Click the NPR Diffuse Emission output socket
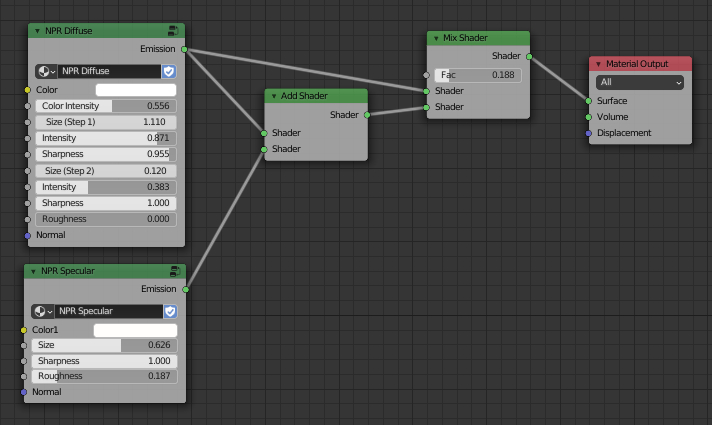This screenshot has width=712, height=425. click(185, 48)
